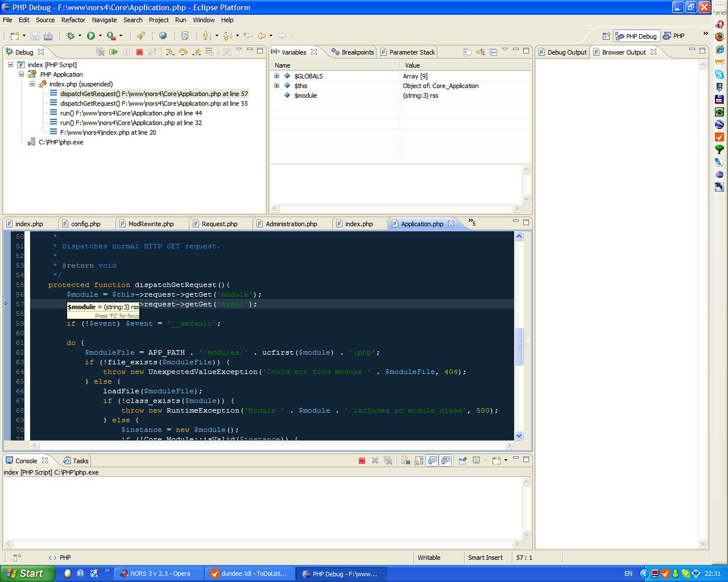Click Collapse All in Variables view

coord(493,52)
